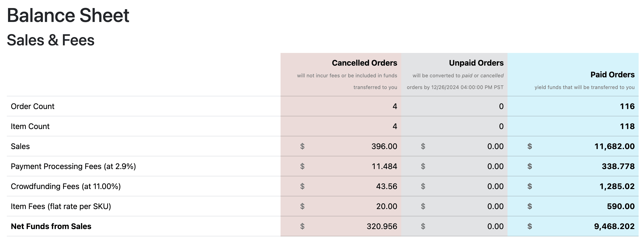Select the Cancelled Orders column header
Screen dimensions: 644x241
pyautogui.click(x=364, y=63)
